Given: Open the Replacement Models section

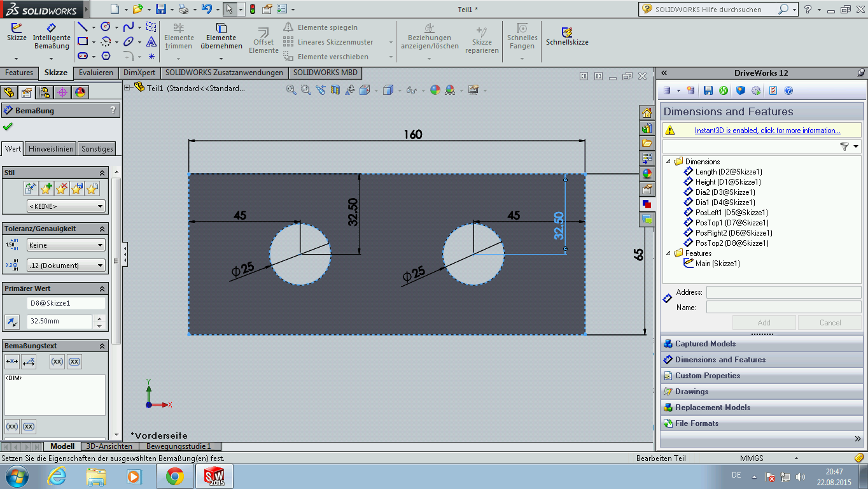Looking at the screenshot, I should click(762, 407).
